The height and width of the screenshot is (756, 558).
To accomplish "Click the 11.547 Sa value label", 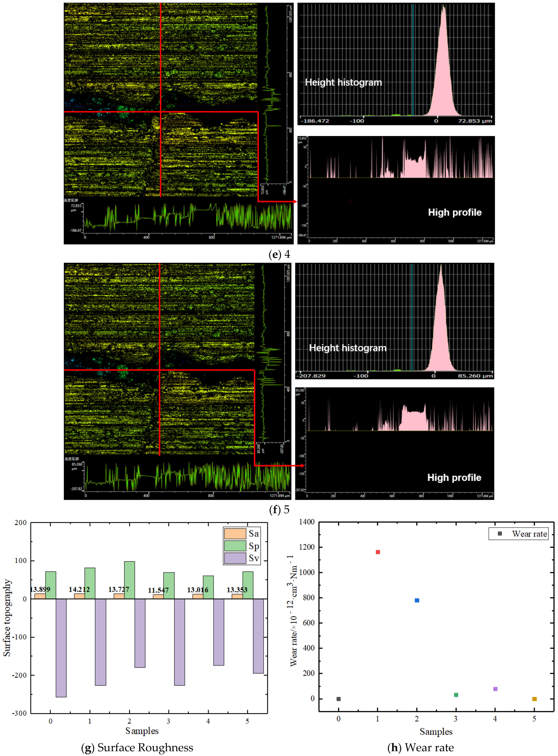I will tap(158, 590).
